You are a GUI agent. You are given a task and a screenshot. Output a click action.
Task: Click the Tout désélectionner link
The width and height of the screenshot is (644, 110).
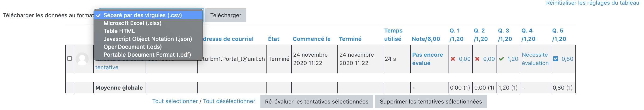(229, 101)
